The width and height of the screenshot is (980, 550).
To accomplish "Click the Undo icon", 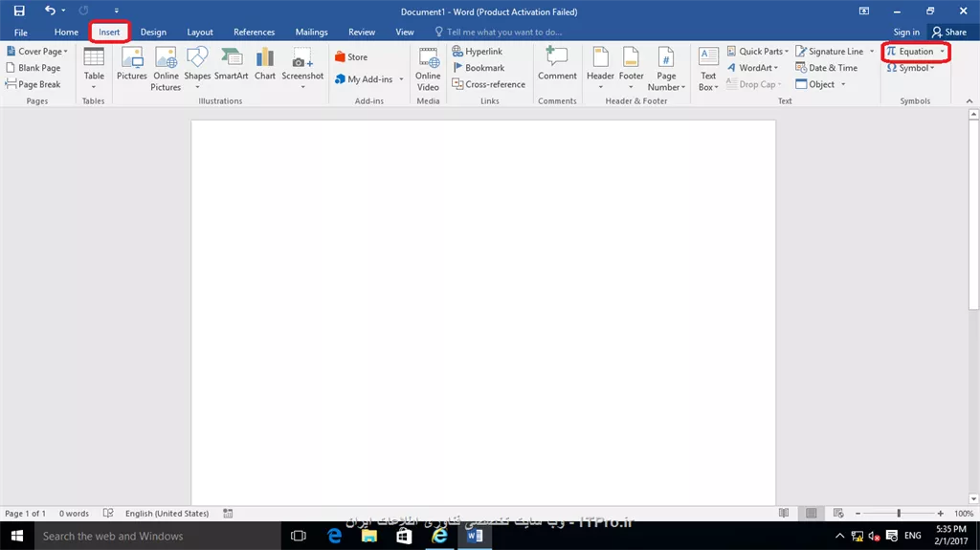I will coord(50,10).
